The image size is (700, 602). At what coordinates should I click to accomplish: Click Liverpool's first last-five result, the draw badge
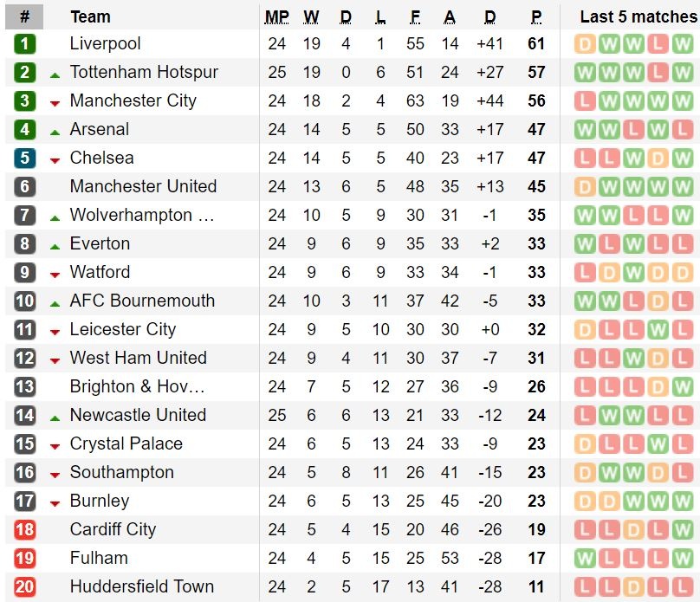point(585,44)
